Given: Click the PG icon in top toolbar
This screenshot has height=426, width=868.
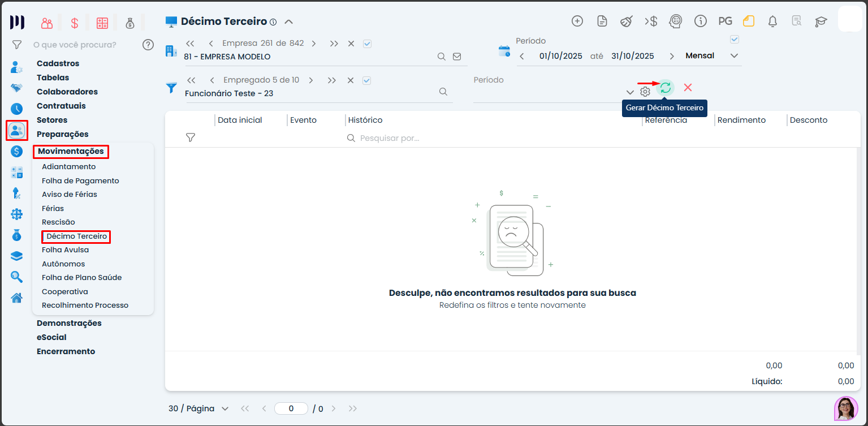Looking at the screenshot, I should [725, 21].
